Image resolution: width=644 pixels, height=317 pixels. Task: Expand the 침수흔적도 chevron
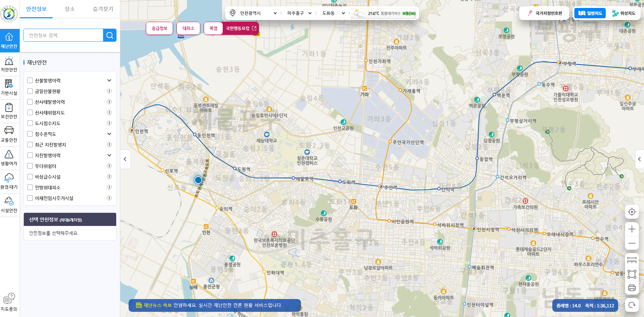109,134
